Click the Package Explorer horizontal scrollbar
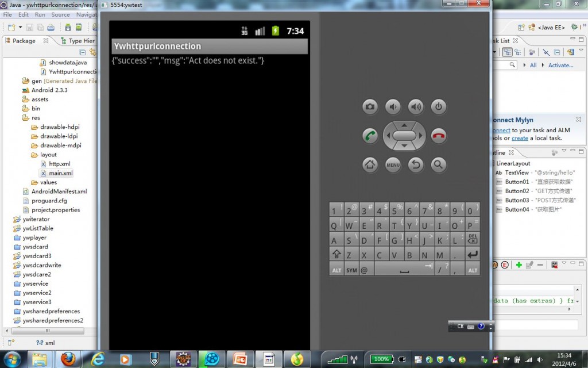588x368 pixels. tap(48, 331)
